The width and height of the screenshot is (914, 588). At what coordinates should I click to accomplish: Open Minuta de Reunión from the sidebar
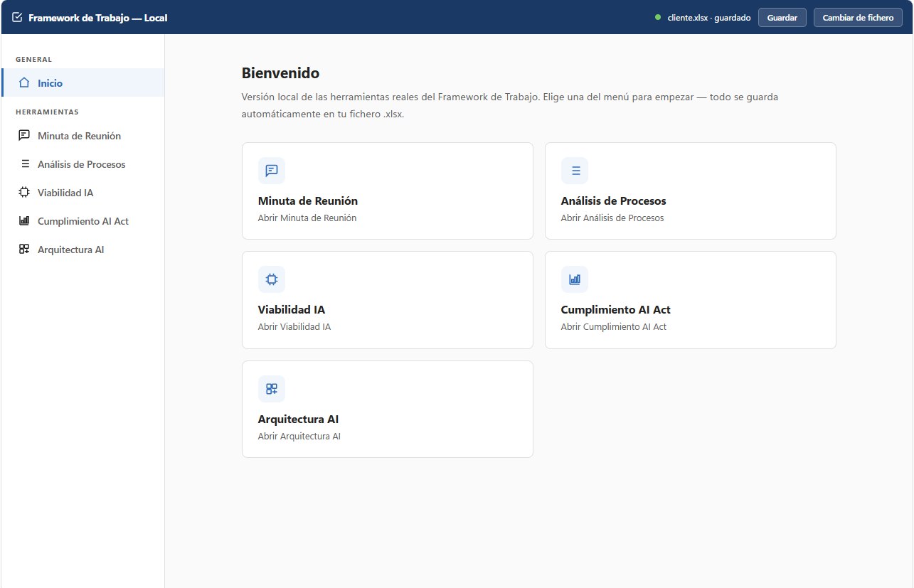83,136
